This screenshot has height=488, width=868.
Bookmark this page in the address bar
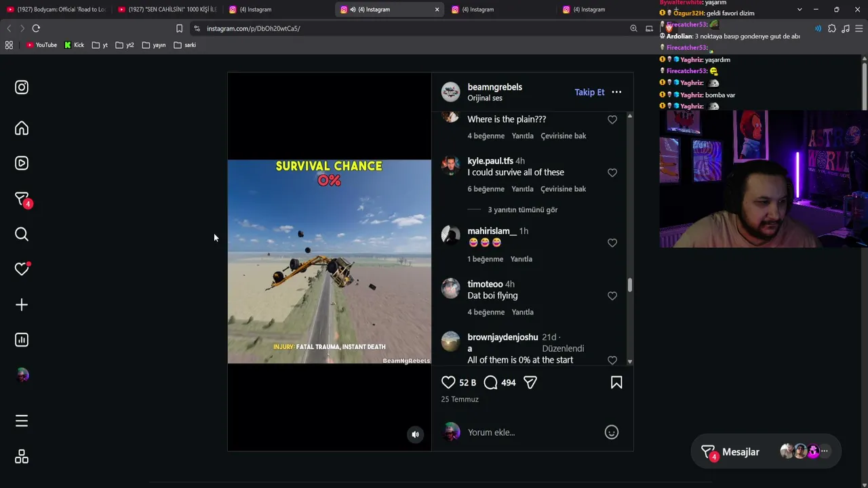click(179, 28)
